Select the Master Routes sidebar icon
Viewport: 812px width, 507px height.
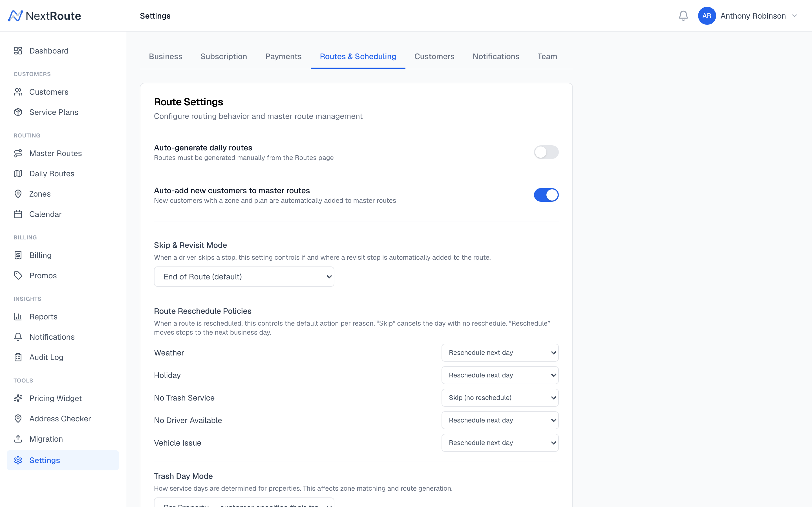(18, 153)
